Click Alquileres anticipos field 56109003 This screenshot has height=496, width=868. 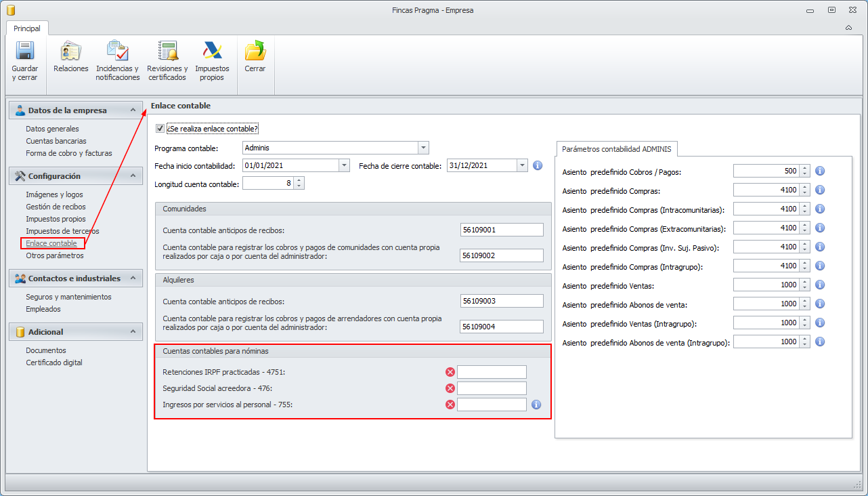pyautogui.click(x=502, y=301)
